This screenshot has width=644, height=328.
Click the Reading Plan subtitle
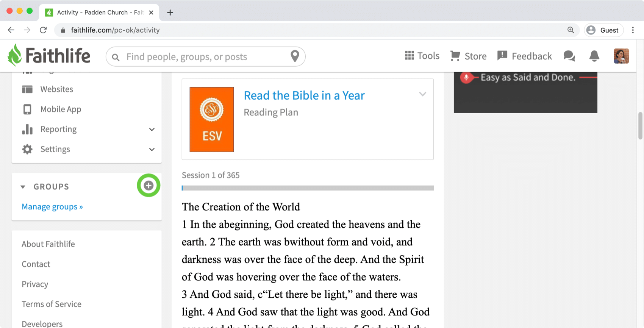click(x=271, y=112)
